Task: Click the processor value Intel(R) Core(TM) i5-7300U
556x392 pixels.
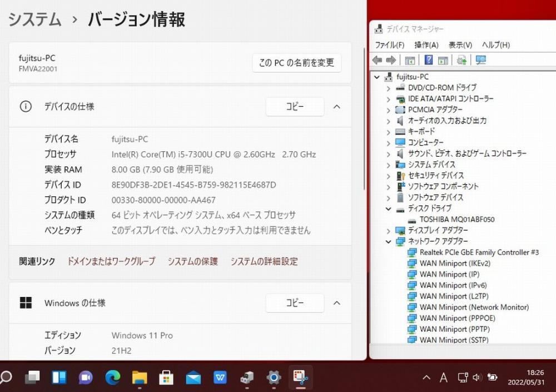Action: (x=214, y=155)
